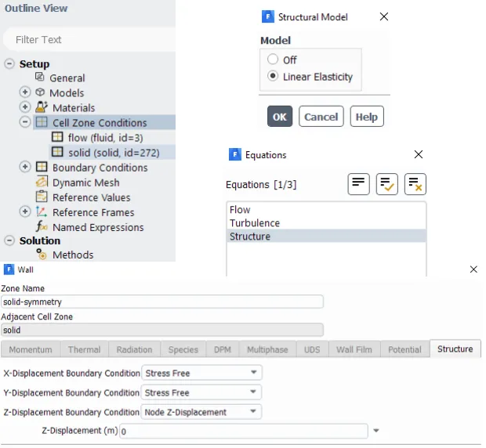Select flow (fluid, id=3) tree item
Screen dimensions: 486x448
[x=105, y=138]
